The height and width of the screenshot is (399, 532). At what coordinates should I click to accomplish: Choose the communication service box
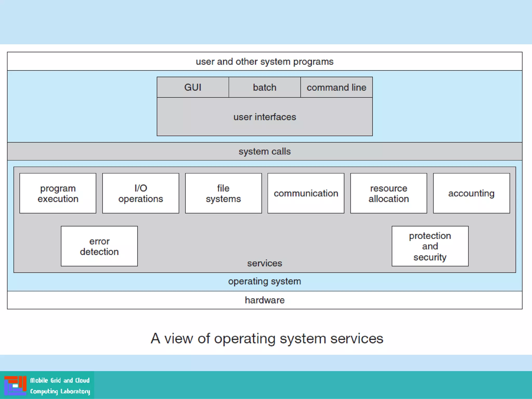[306, 193]
